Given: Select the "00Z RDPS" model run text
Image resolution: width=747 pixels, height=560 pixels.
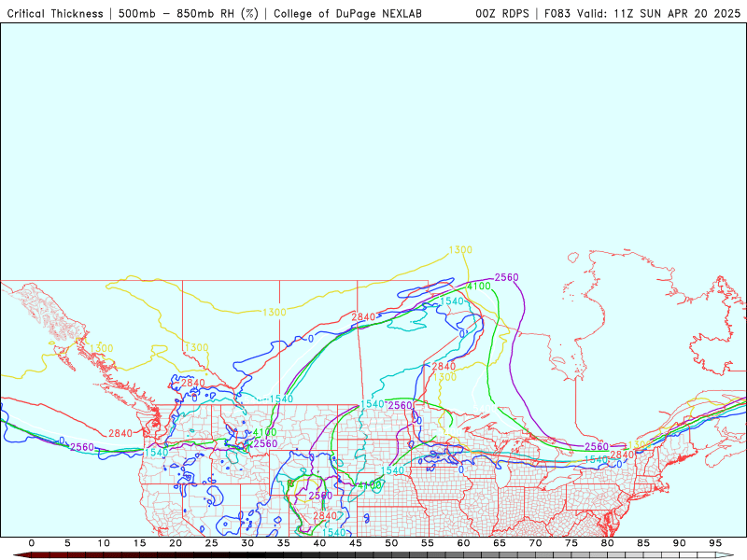Looking at the screenshot, I should click(502, 13).
